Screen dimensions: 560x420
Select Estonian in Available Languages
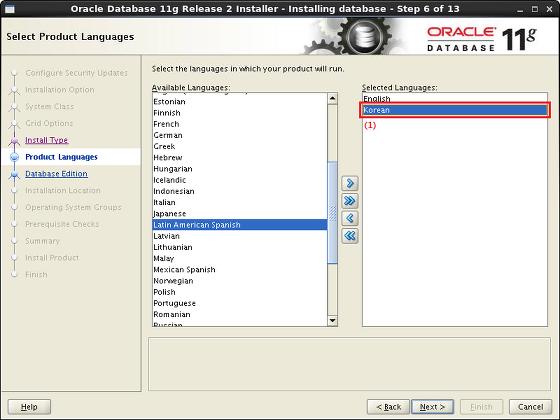click(x=240, y=102)
